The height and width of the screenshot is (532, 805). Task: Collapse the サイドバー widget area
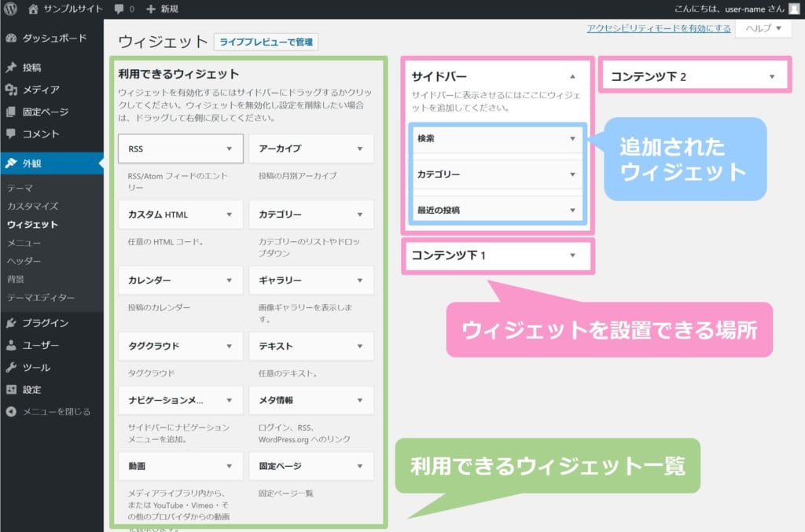(x=572, y=76)
